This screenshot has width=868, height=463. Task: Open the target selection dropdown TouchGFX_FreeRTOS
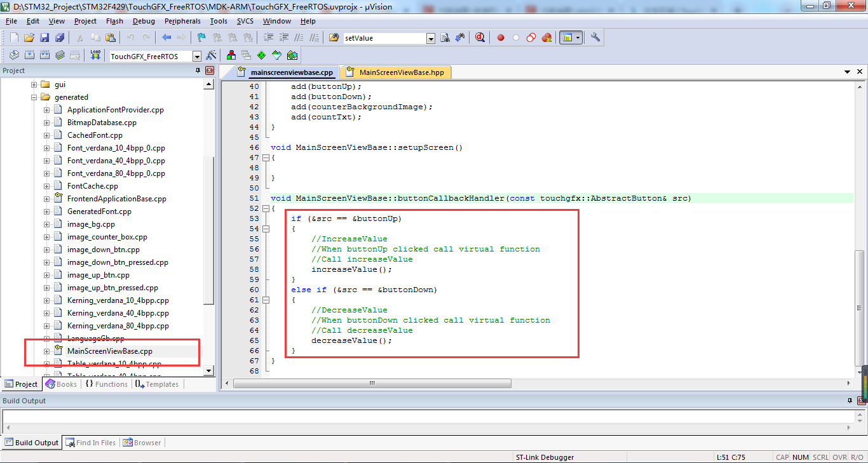click(x=197, y=56)
